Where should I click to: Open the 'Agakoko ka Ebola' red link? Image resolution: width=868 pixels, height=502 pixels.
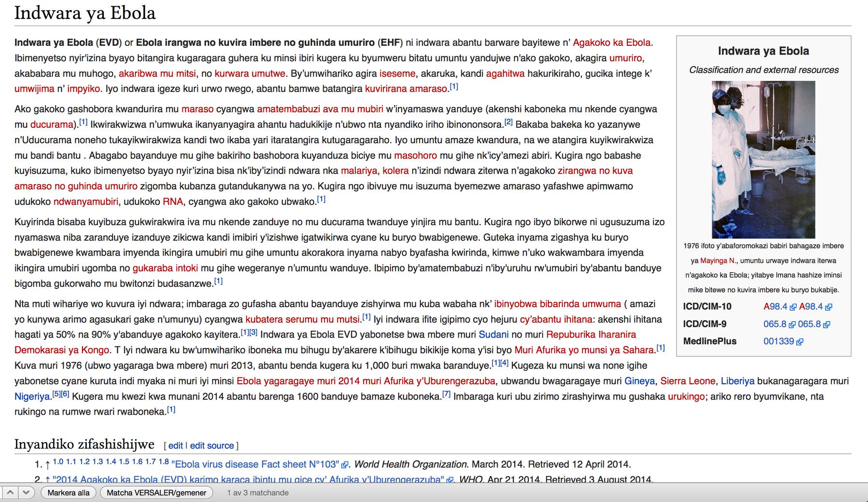coord(611,42)
